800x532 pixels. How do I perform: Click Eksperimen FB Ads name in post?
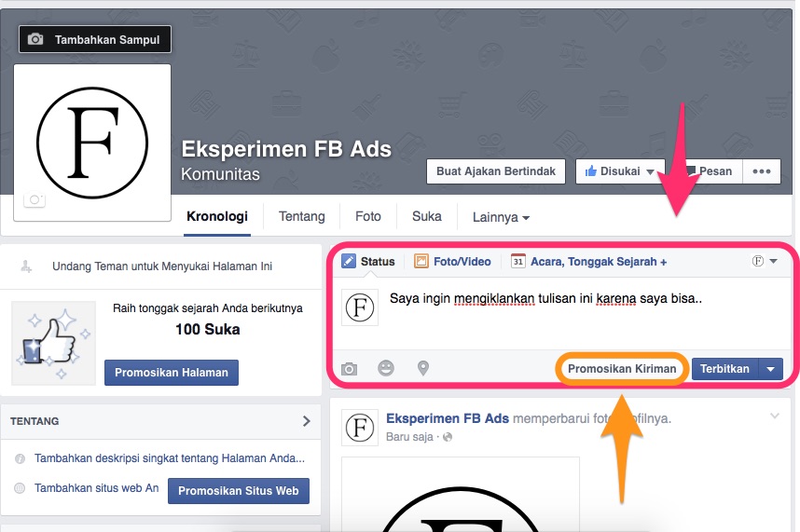pyautogui.click(x=448, y=418)
